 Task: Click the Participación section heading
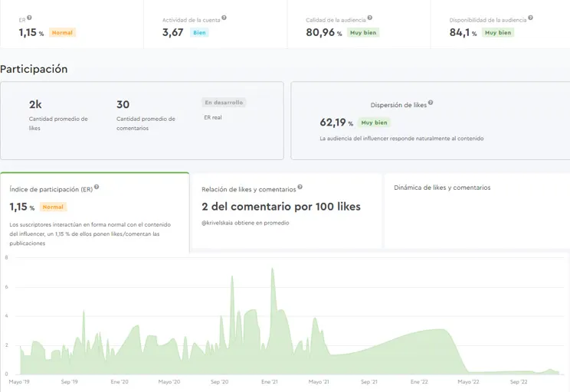tap(34, 69)
